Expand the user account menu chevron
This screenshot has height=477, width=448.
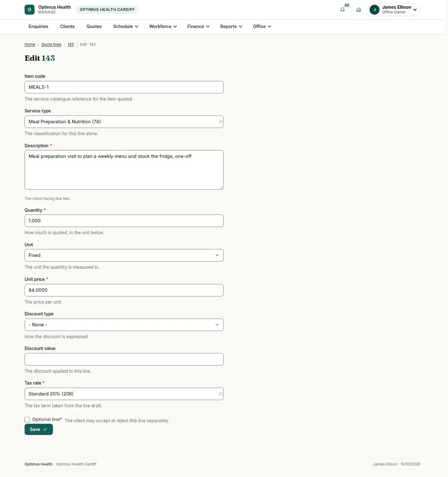(415, 10)
